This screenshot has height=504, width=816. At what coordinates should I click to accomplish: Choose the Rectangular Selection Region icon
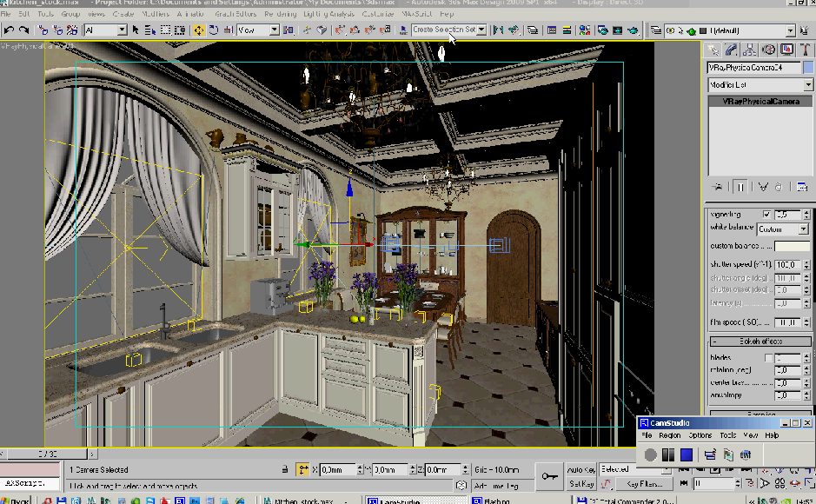point(165,30)
